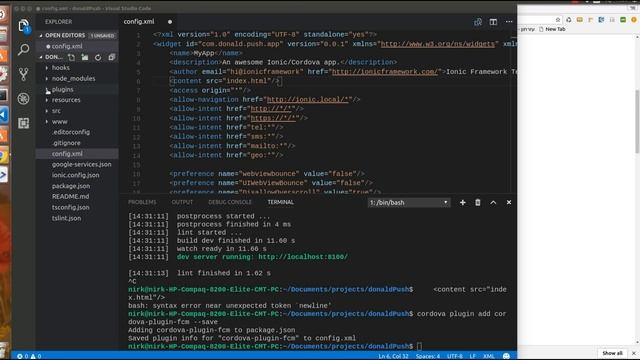The width and height of the screenshot is (640, 360).
Task: Close unsaved config.xml tab via dot
Action: (x=170, y=22)
